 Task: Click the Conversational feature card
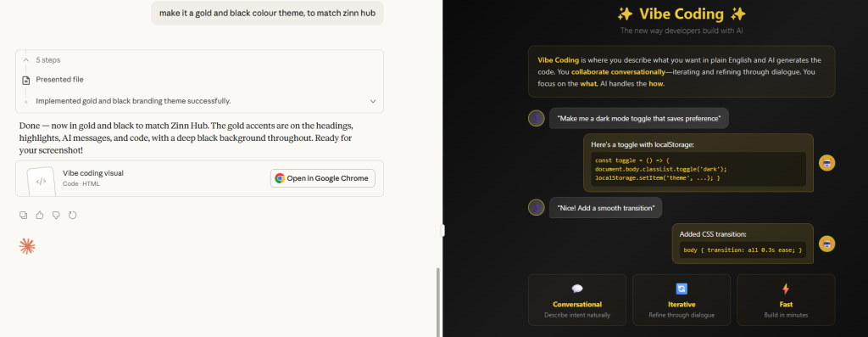click(x=576, y=300)
